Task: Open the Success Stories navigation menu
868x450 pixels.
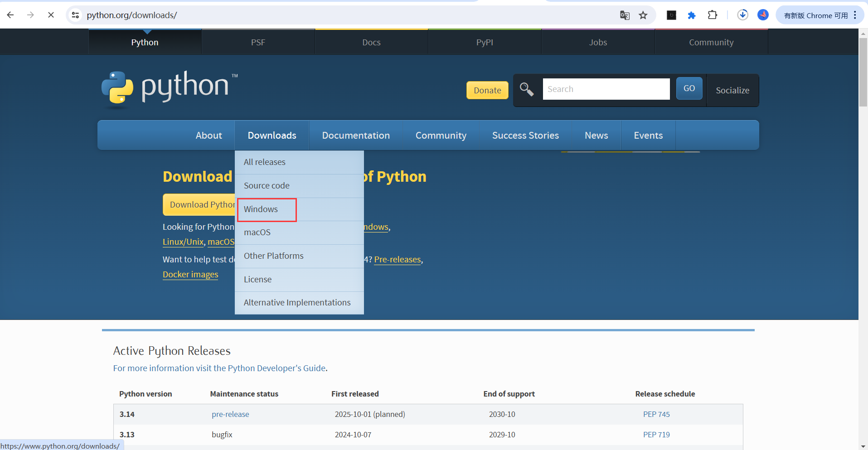Action: point(525,135)
